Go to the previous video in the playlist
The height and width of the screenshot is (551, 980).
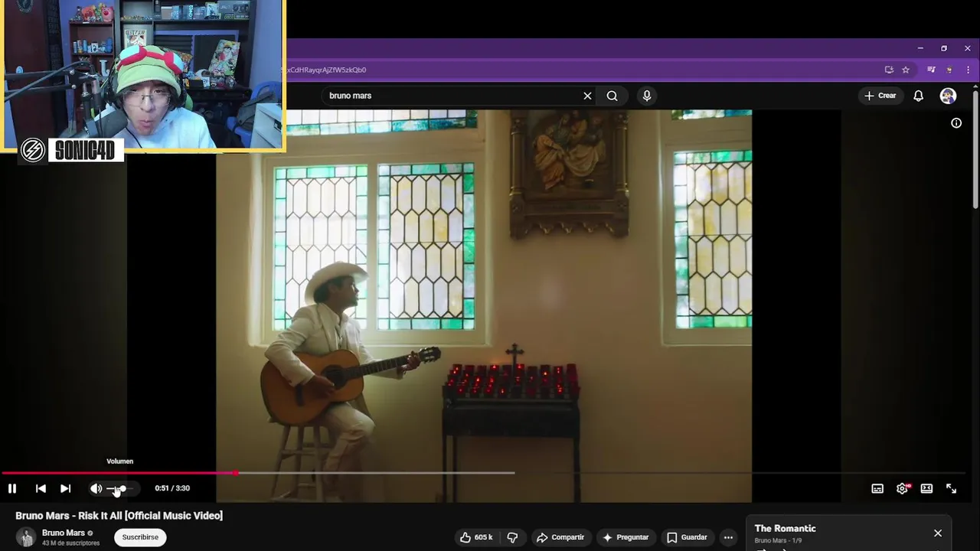41,488
